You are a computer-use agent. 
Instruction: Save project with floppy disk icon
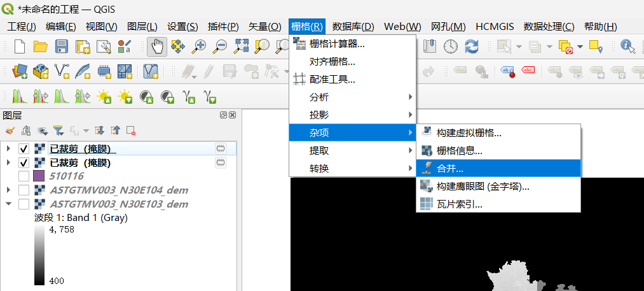61,46
